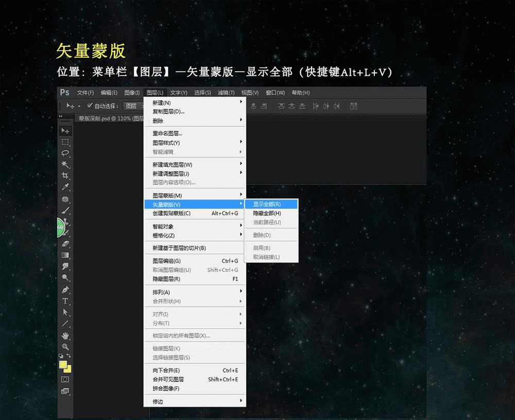This screenshot has height=420, width=515.
Task: Open the 修边 submenu entry
Action: click(195, 401)
